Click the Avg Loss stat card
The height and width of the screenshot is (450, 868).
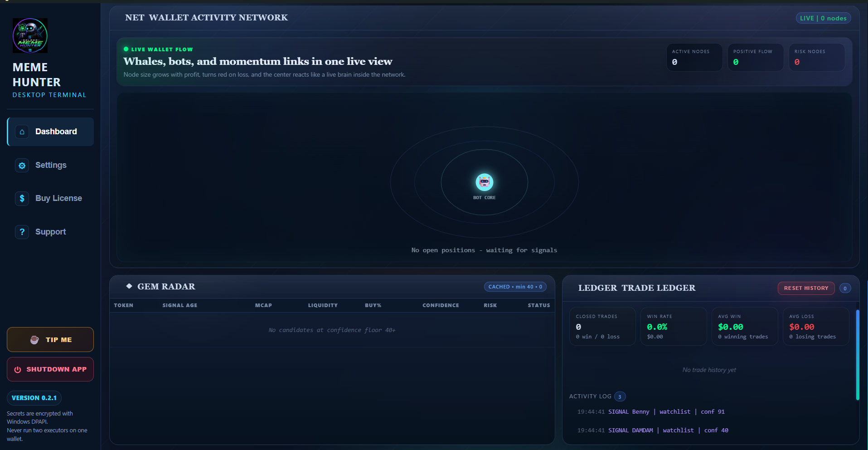(x=816, y=326)
